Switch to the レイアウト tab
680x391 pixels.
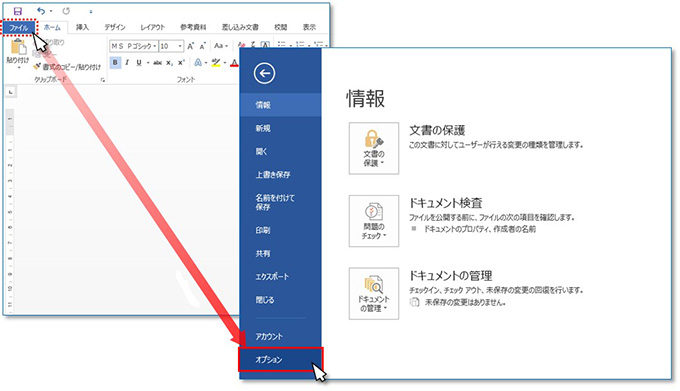[x=152, y=27]
